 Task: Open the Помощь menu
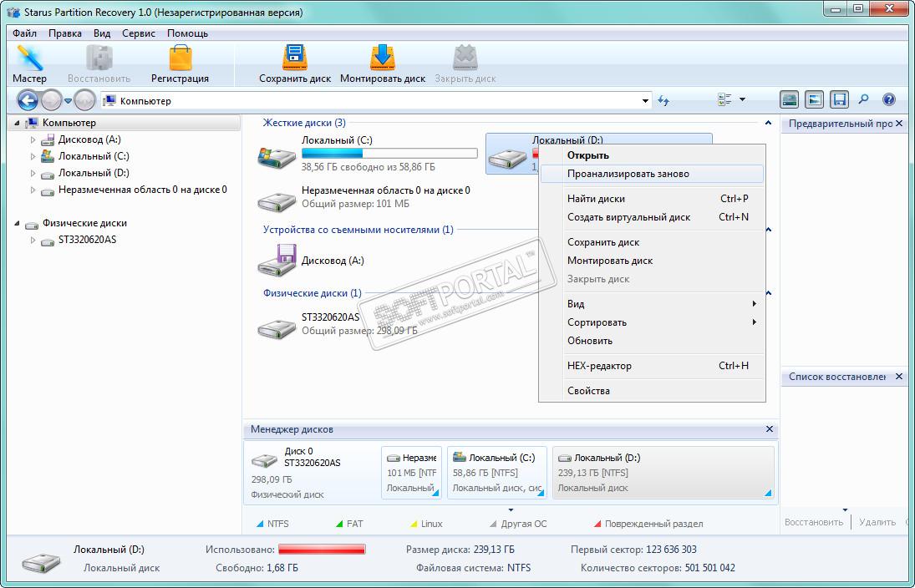point(187,33)
